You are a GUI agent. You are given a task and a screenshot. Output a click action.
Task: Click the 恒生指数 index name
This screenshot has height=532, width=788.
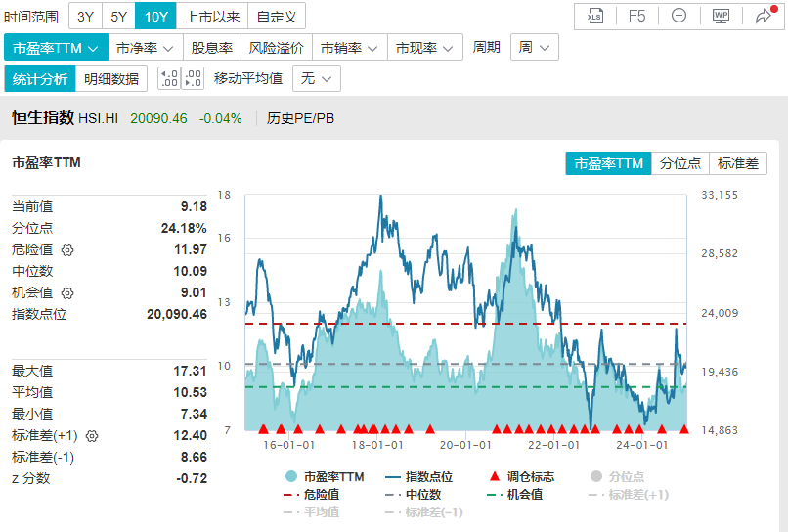43,117
